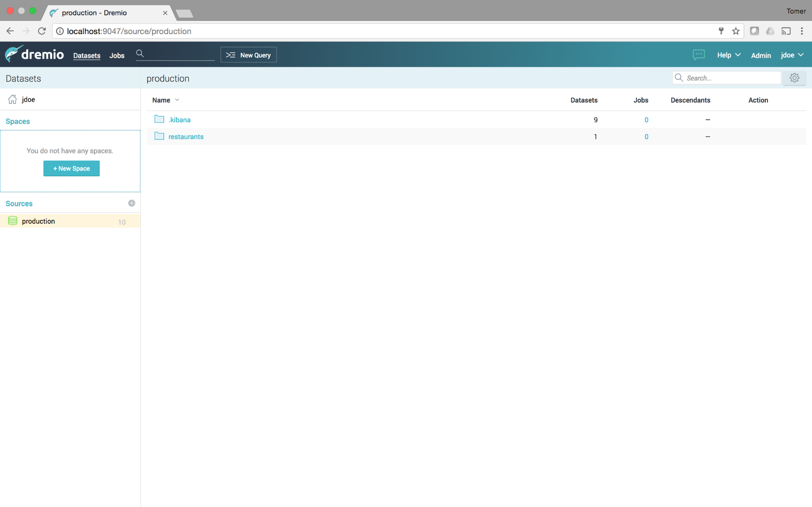Create a space with + New Space
This screenshot has height=507, width=812.
click(x=71, y=168)
